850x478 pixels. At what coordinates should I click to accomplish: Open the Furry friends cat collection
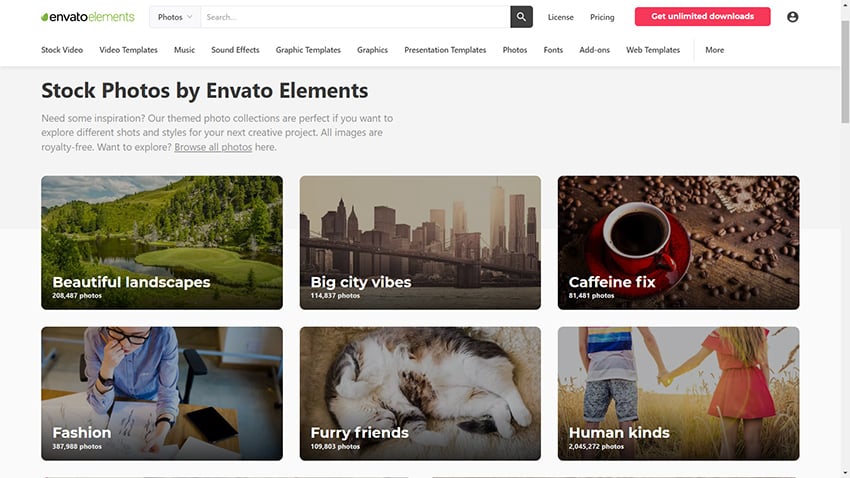point(420,393)
